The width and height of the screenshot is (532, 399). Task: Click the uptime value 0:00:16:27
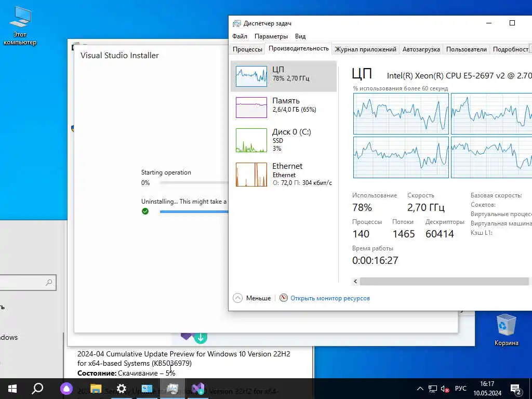pyautogui.click(x=375, y=260)
